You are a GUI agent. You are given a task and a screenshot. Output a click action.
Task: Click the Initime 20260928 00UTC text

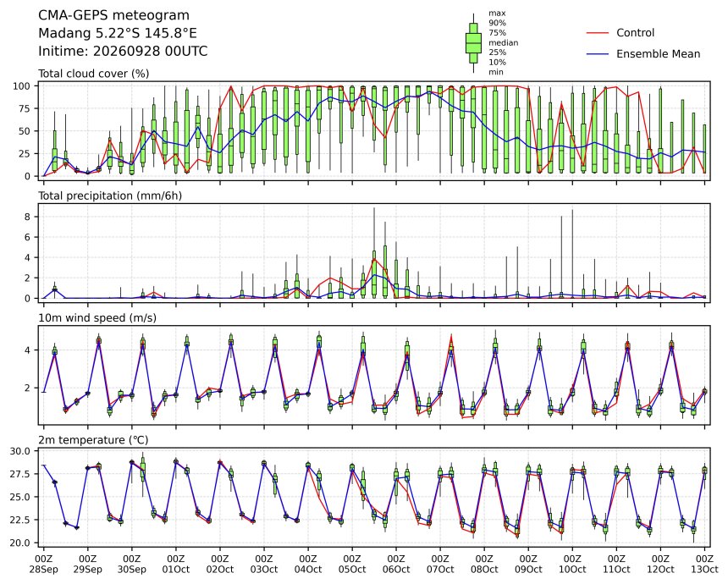tap(123, 51)
